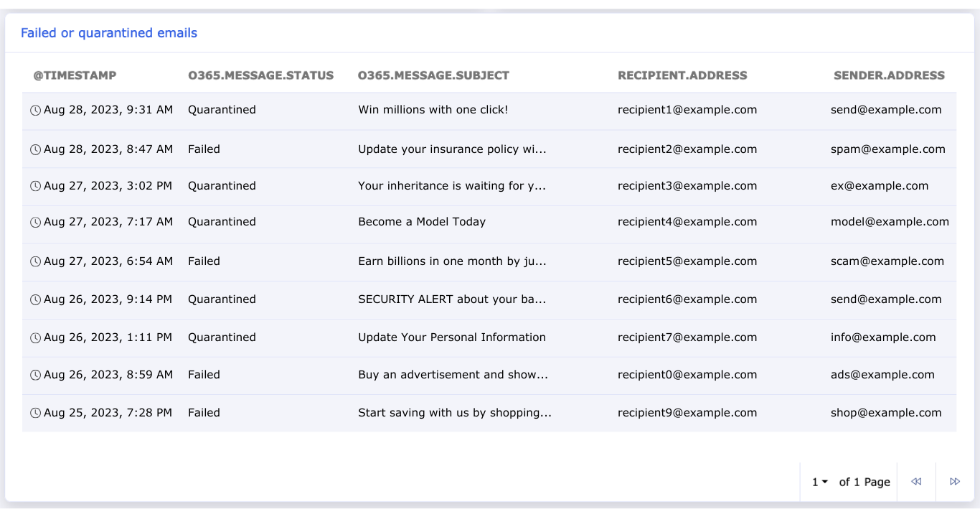Sort by O365.MESSAGE.STATUS column header
The width and height of the screenshot is (980, 517).
tap(261, 75)
